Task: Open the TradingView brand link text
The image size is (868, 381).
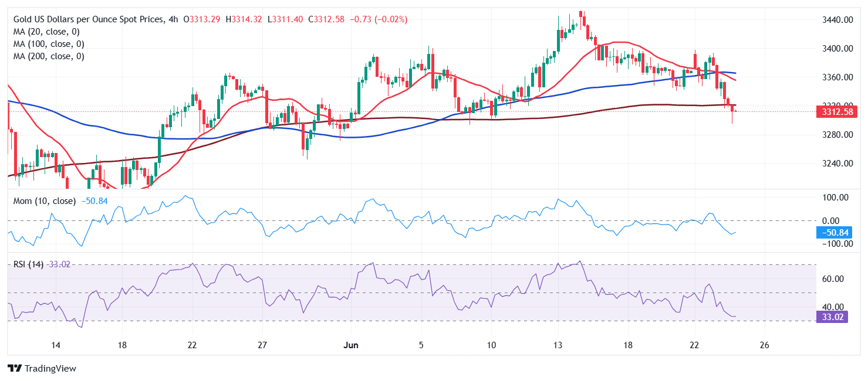Action: click(50, 369)
